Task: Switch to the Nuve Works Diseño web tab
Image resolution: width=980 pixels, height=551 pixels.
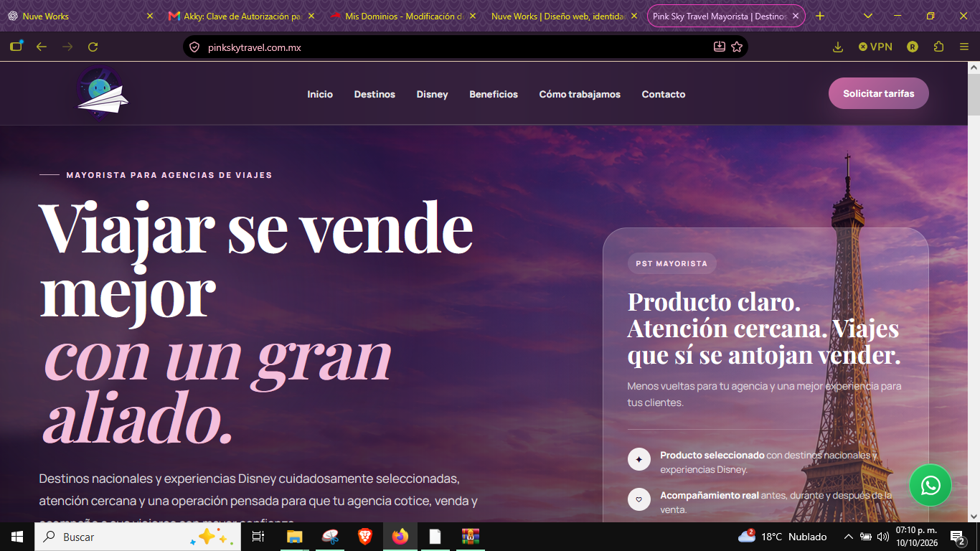Action: click(x=564, y=16)
